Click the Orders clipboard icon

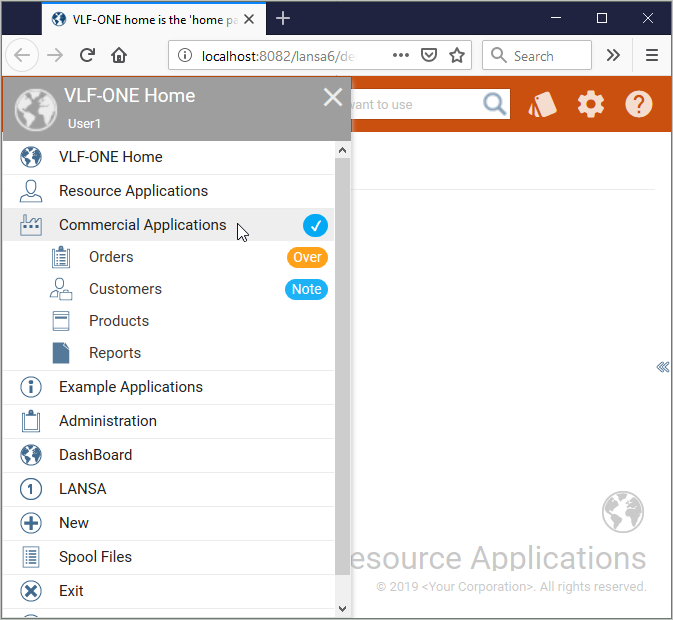coord(61,257)
